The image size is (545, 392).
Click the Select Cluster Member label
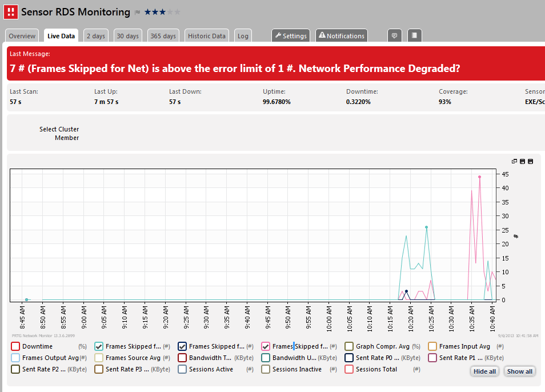coord(59,134)
